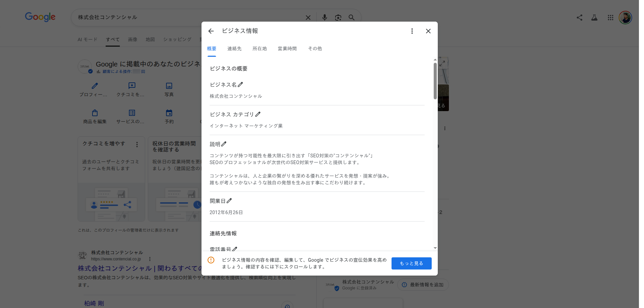The image size is (644, 308).
Task: Edit the 開業日 pencil icon
Action: [x=230, y=201]
